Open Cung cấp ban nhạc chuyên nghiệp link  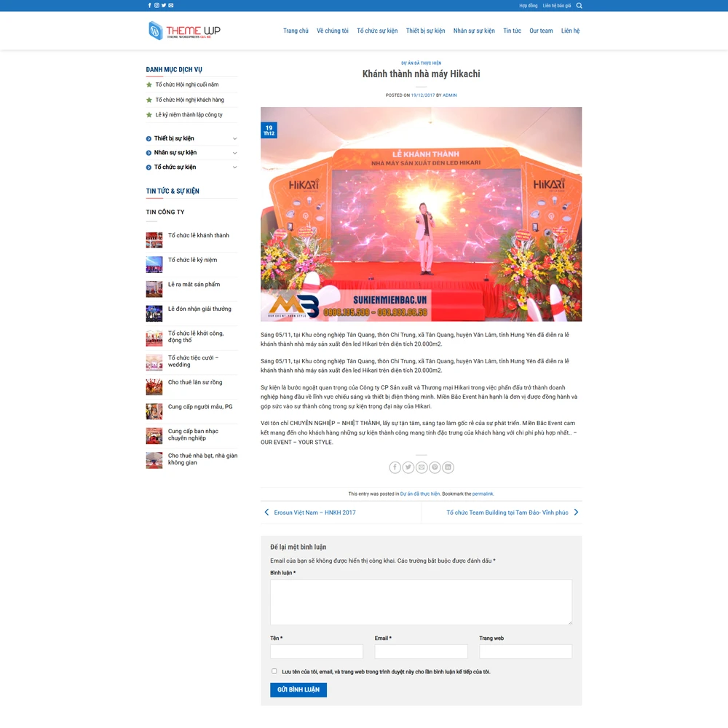(x=193, y=435)
